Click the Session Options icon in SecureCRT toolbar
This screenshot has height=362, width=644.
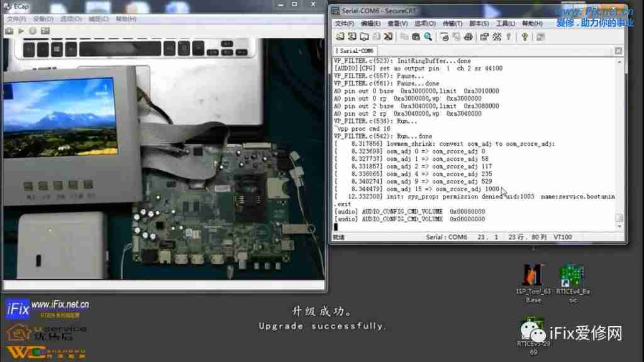click(484, 37)
